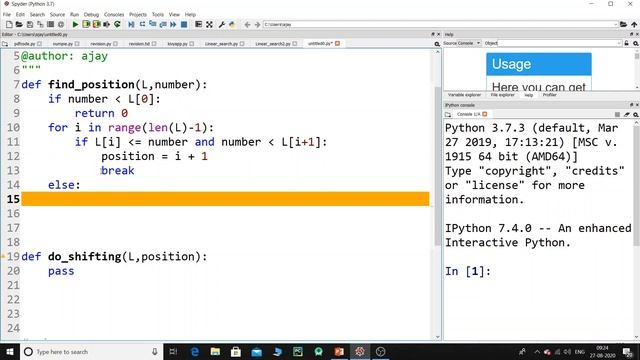Image resolution: width=640 pixels, height=360 pixels.
Task: Open file using toolbar folder icon
Action: (x=19, y=24)
